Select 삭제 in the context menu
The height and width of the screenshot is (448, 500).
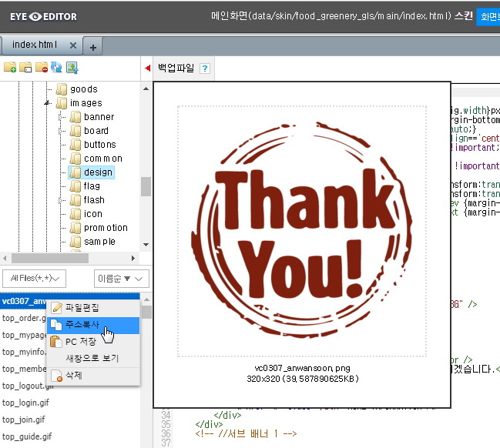pyautogui.click(x=73, y=376)
